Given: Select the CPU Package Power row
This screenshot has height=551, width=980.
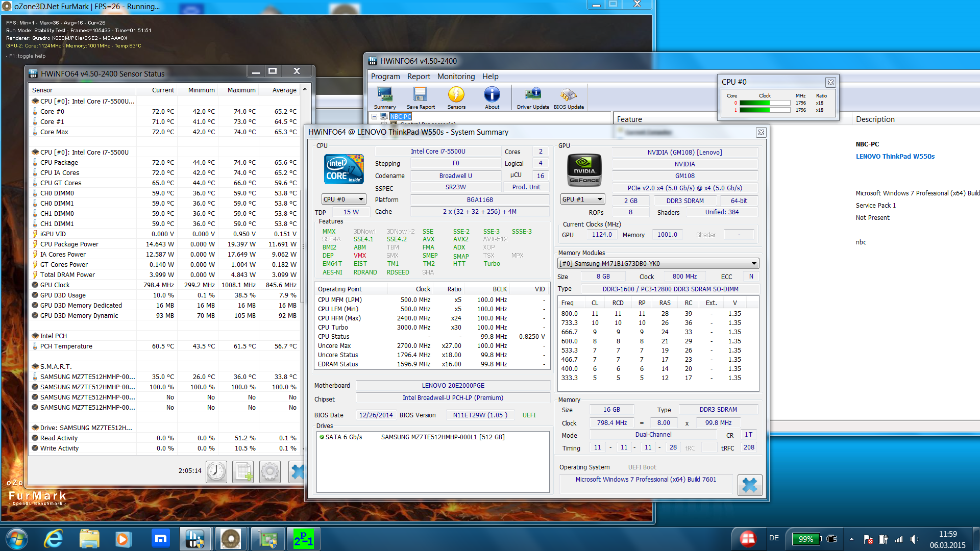Looking at the screenshot, I should 164,244.
